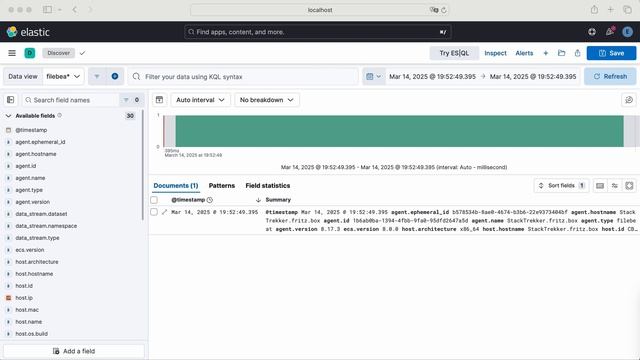Switch to the Field statistics tab

[268, 186]
